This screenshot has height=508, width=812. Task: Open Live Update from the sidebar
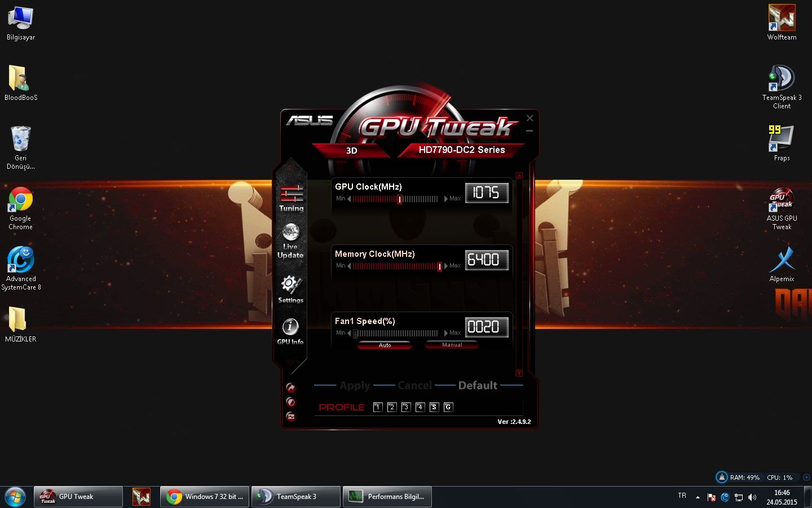[x=290, y=241]
